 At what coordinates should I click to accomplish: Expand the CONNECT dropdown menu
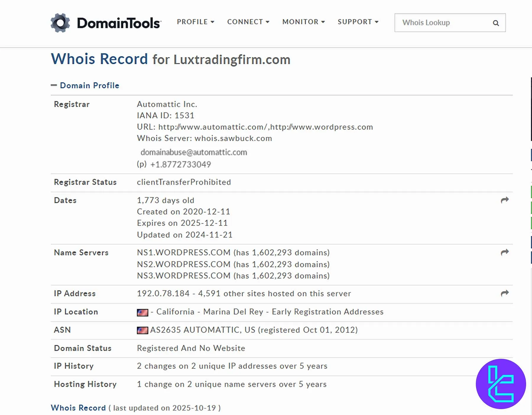click(248, 22)
